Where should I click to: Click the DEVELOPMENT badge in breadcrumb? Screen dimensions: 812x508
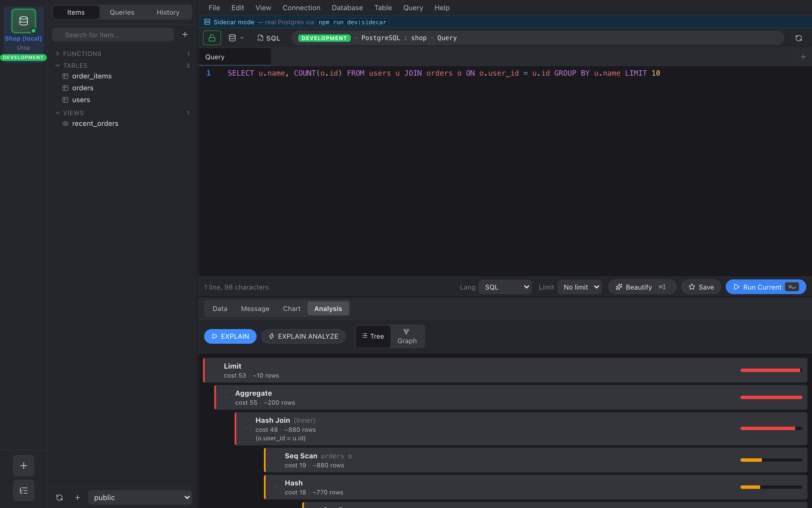[x=324, y=38]
